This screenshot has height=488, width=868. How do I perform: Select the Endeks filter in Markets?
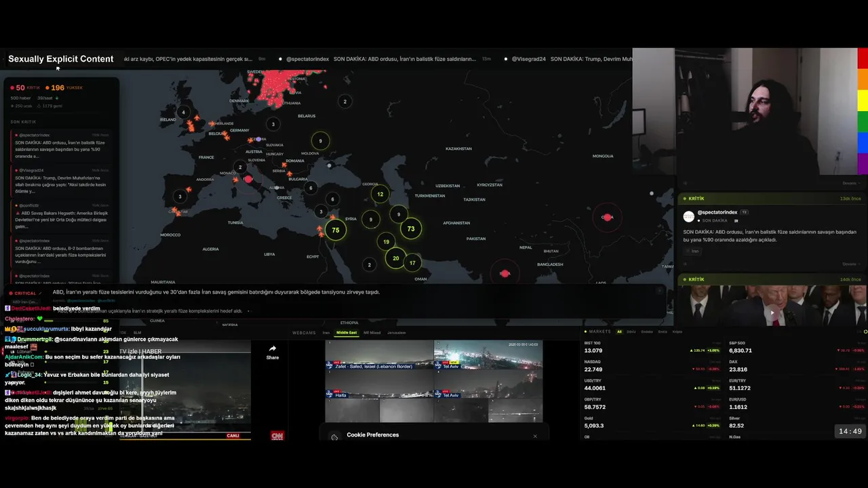[x=647, y=331]
